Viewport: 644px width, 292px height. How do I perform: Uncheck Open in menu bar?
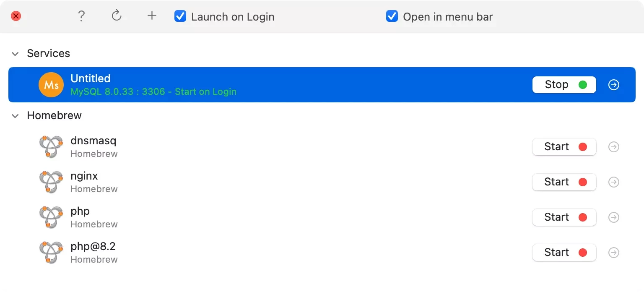pos(392,16)
